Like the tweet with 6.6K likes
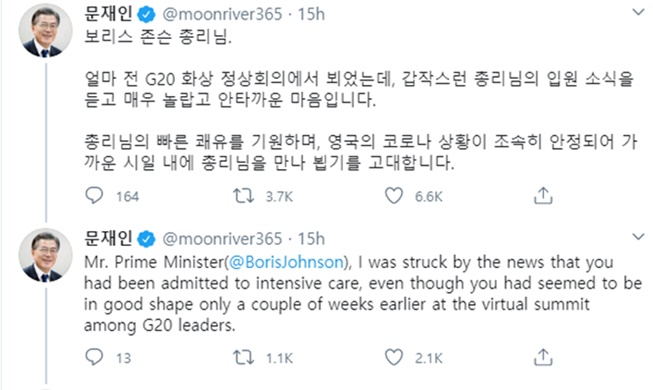The height and width of the screenshot is (390, 653). pos(394,195)
